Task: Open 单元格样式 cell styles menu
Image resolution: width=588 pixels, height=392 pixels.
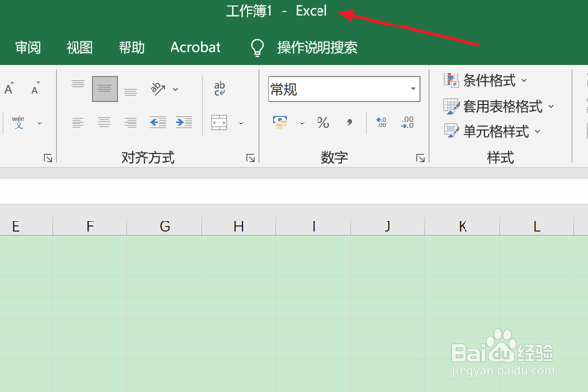Action: point(492,131)
